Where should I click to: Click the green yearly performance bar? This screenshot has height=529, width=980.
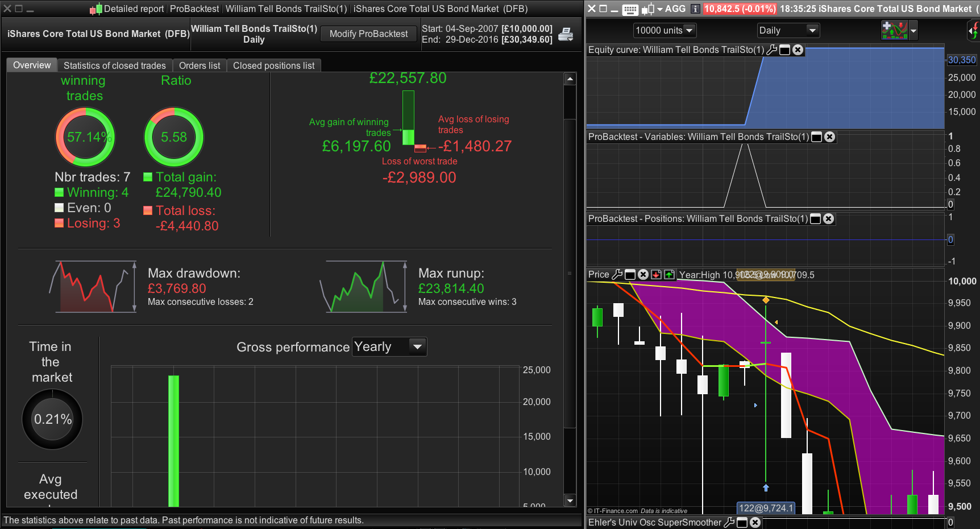click(x=174, y=441)
